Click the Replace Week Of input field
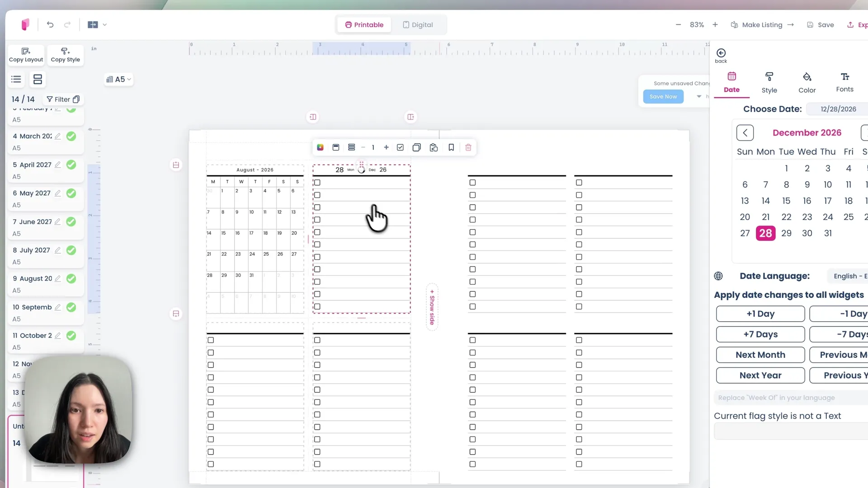 (791, 398)
